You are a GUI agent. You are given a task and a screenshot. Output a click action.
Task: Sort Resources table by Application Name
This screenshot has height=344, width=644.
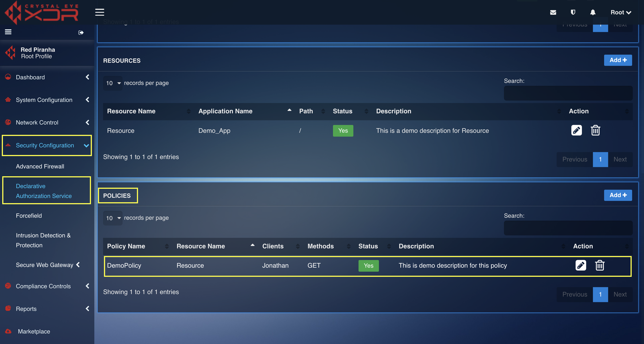[x=245, y=111]
